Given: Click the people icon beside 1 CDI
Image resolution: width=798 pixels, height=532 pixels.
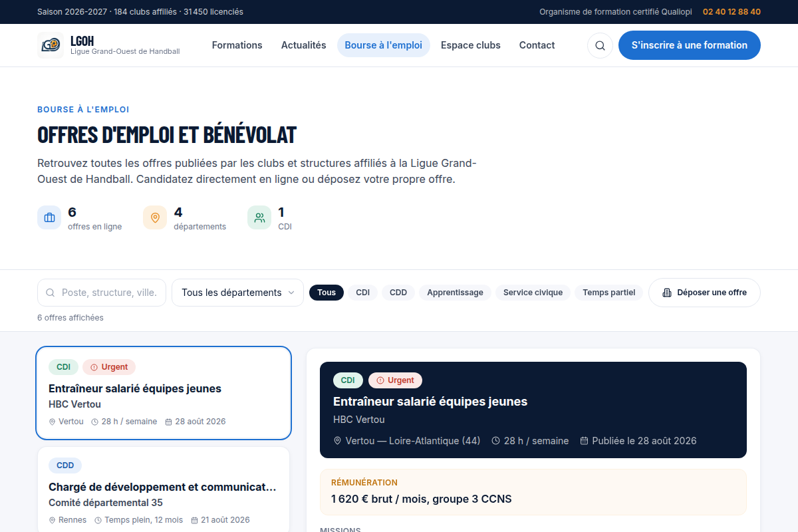Looking at the screenshot, I should click(259, 217).
